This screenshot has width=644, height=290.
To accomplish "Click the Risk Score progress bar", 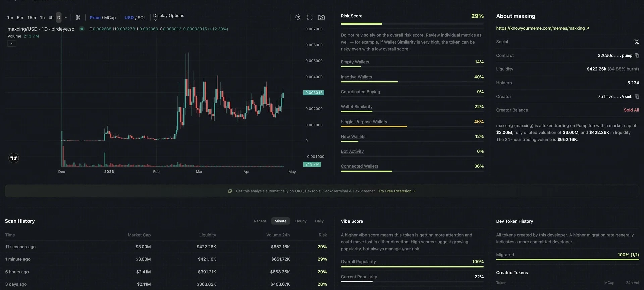I will point(412,24).
